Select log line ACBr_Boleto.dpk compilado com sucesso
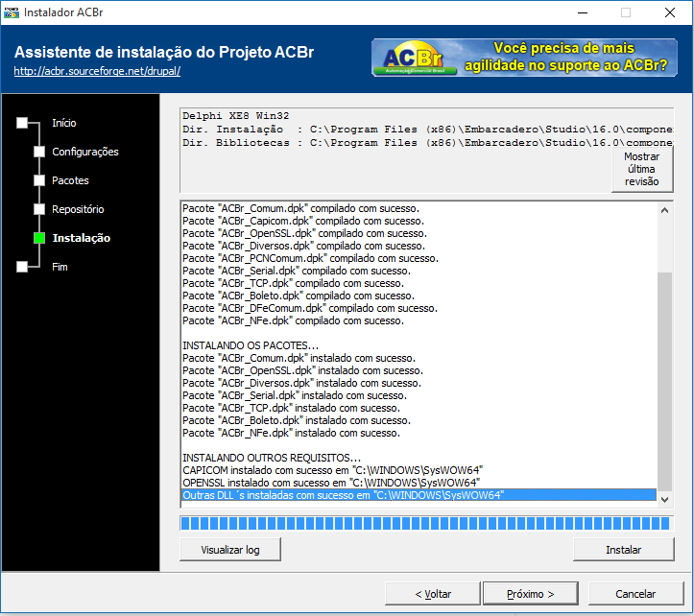Viewport: 694px width, 616px height. click(299, 296)
